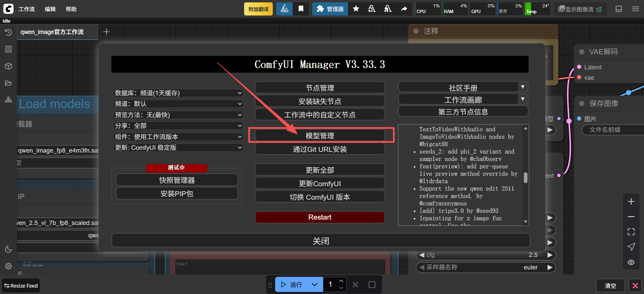Open the 帮助 menu
The height and width of the screenshot is (294, 644).
(x=71, y=9)
